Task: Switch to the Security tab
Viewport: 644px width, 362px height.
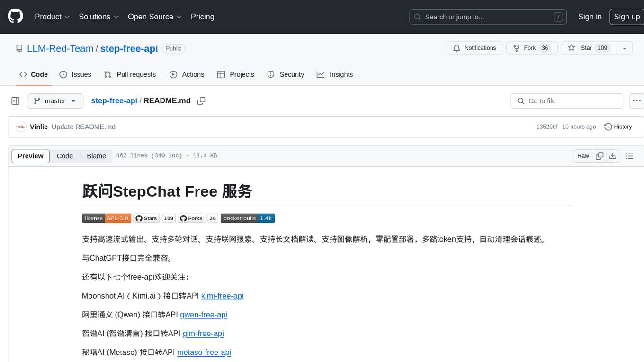Action: tap(286, 74)
